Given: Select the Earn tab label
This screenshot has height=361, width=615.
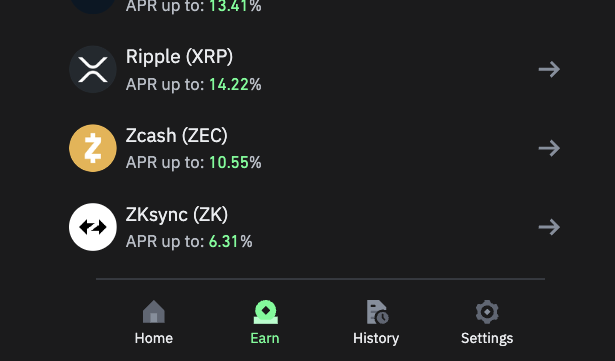Looking at the screenshot, I should coord(265,338).
